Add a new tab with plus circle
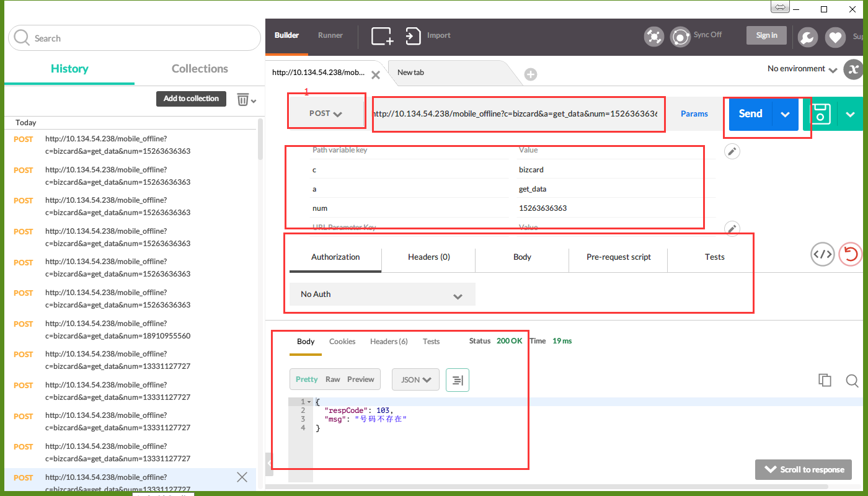The image size is (868, 496). point(531,74)
